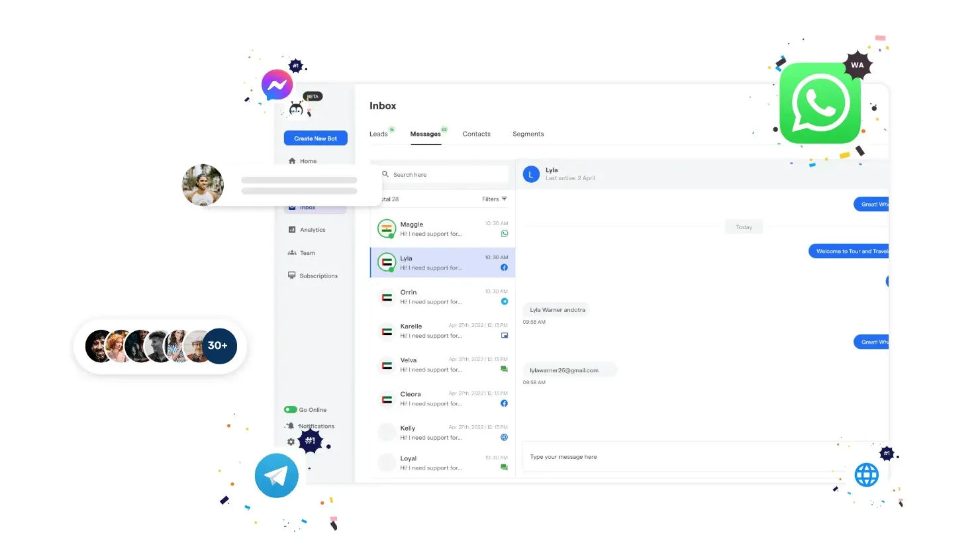This screenshot has height=555, width=980.
Task: Switch to the Leads tab
Action: coord(379,134)
